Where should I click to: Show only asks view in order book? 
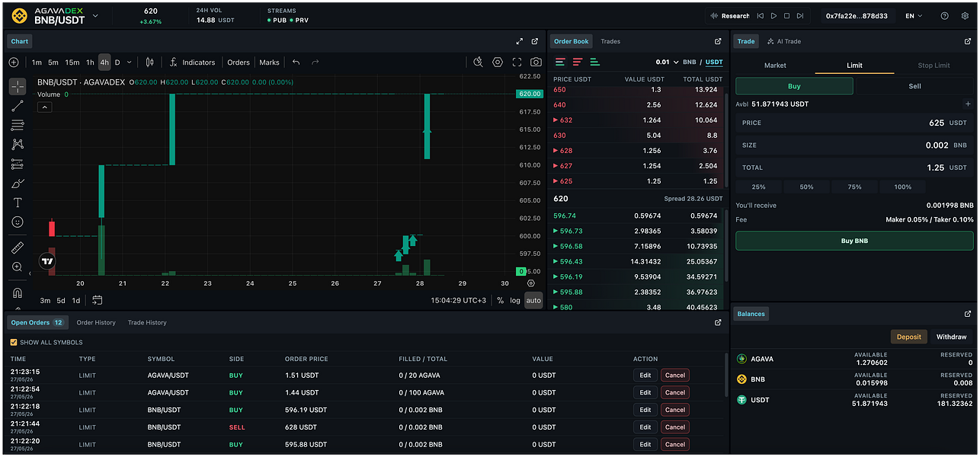[x=578, y=62]
